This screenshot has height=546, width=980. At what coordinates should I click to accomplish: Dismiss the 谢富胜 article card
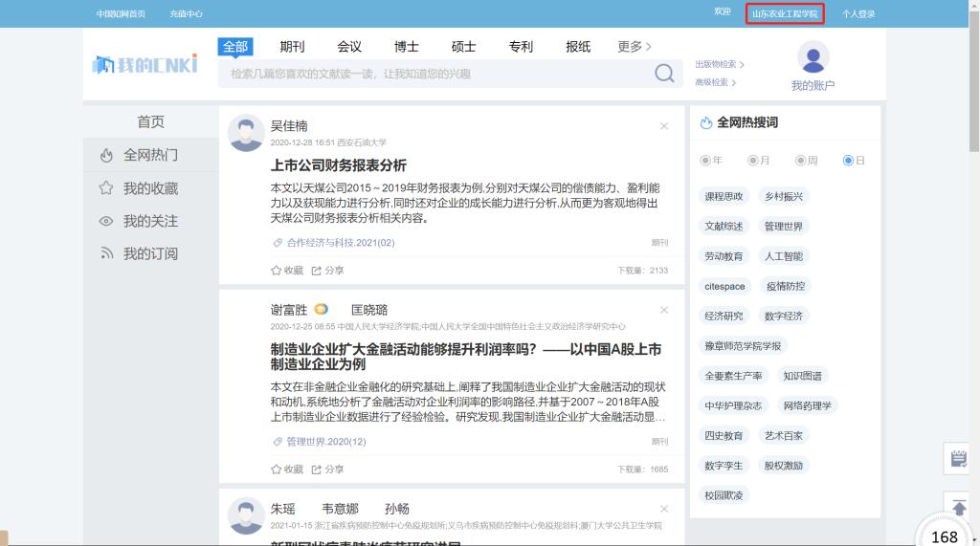pyautogui.click(x=664, y=310)
